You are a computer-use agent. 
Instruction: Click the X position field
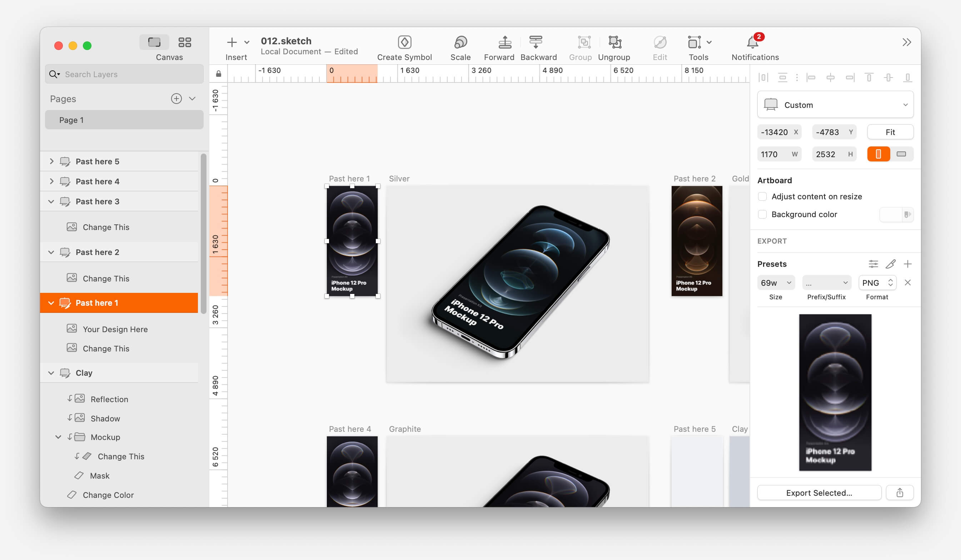tap(779, 132)
